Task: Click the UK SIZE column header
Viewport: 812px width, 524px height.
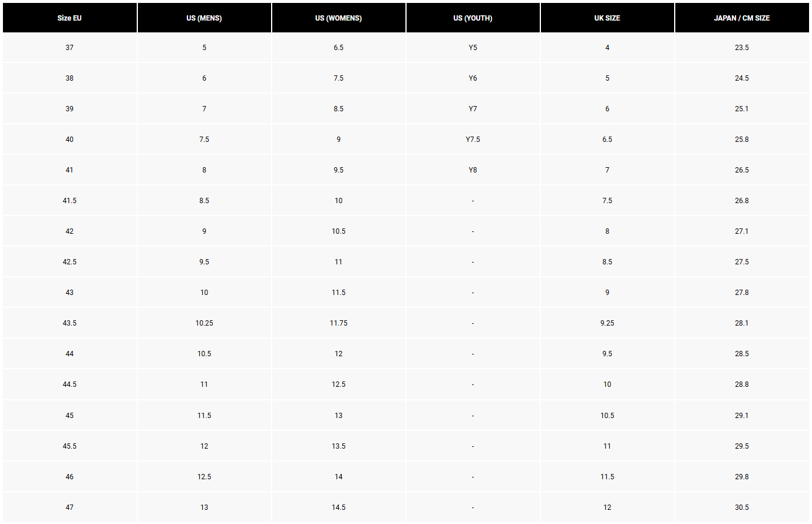Action: click(x=607, y=18)
